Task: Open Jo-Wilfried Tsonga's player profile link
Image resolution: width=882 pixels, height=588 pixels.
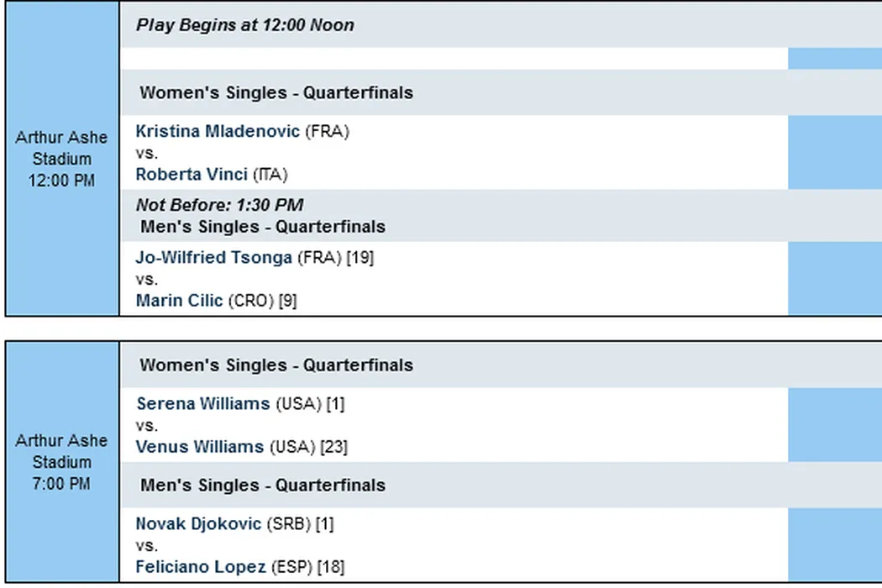Action: pos(213,258)
